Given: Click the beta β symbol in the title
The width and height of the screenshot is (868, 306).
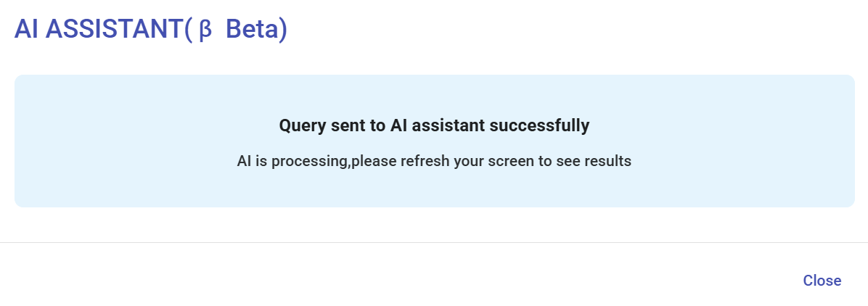Looking at the screenshot, I should pyautogui.click(x=205, y=30).
